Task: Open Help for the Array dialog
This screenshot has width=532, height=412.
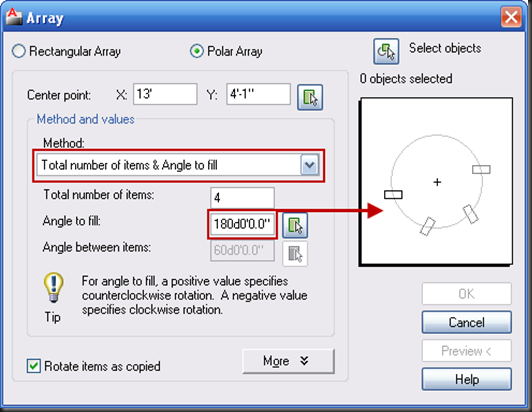Action: 467,379
